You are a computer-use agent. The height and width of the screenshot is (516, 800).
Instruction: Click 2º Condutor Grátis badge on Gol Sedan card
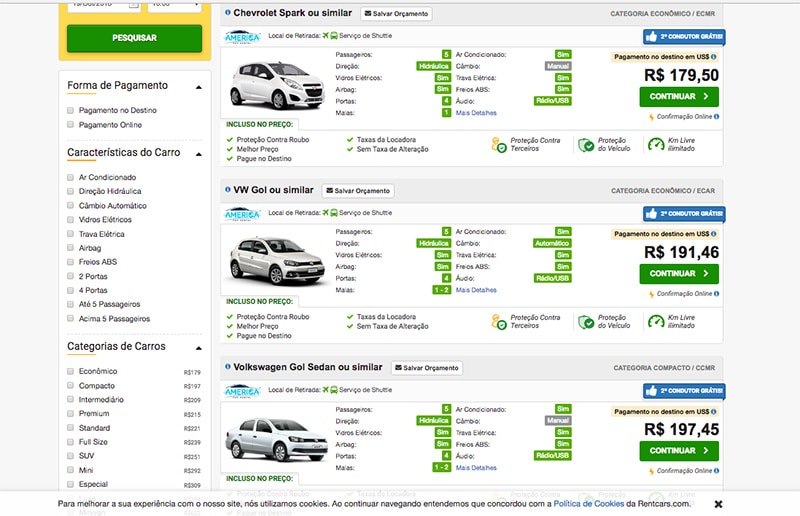pos(684,391)
